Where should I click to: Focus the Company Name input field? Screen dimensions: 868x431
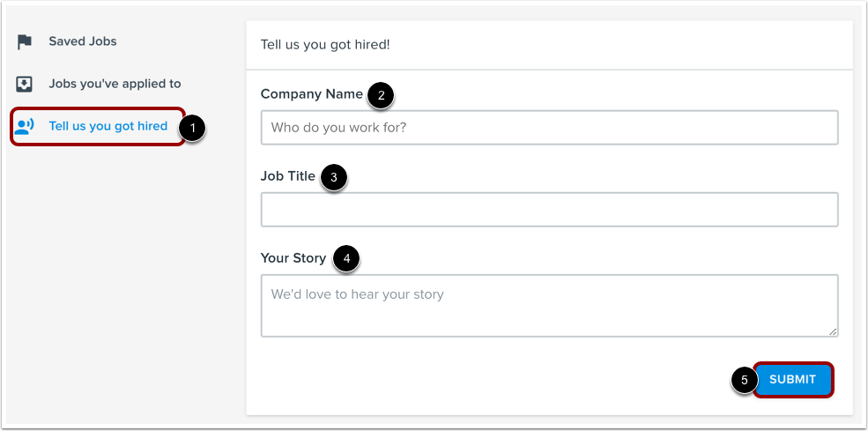(x=549, y=127)
